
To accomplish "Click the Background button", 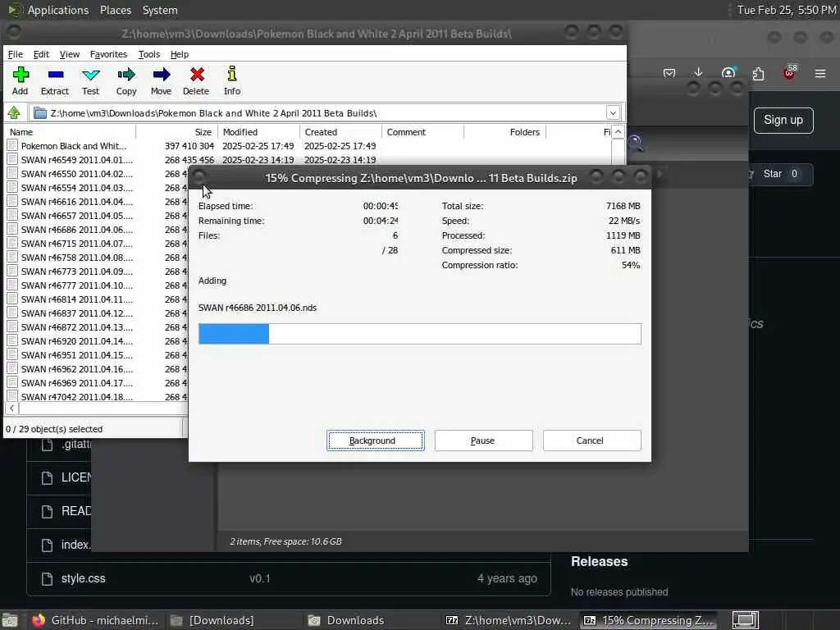I will [376, 441].
